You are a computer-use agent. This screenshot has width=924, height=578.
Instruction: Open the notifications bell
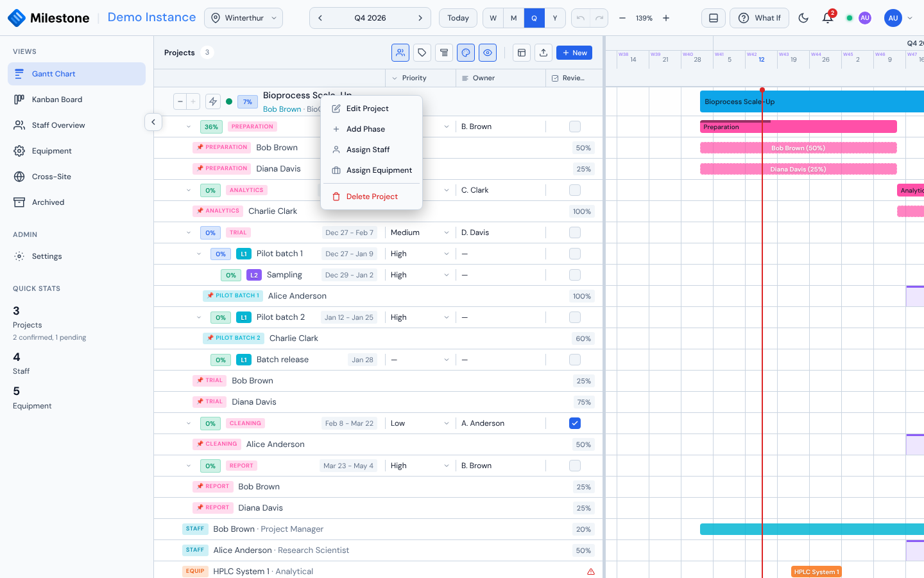pos(828,18)
